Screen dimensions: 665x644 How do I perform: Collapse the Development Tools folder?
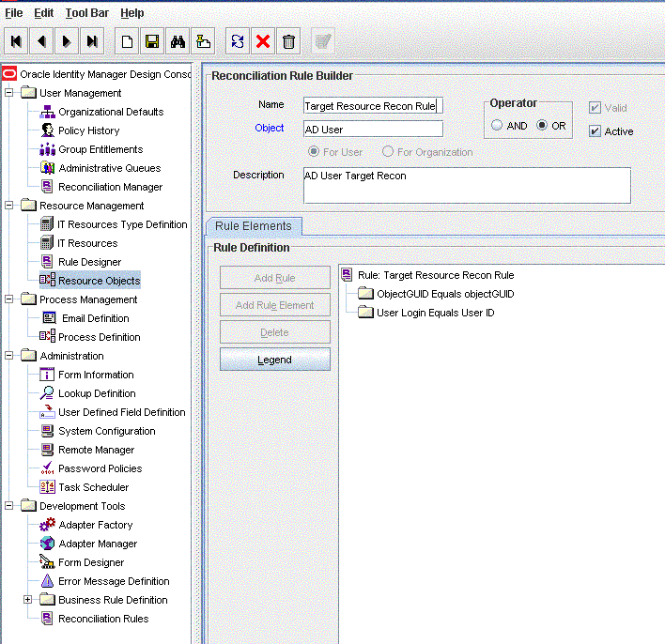point(8,506)
